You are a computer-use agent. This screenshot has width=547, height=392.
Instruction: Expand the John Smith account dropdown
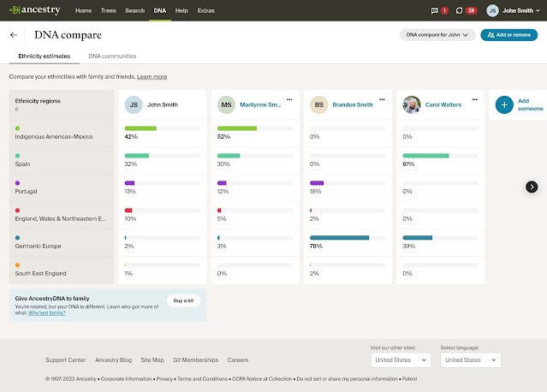point(520,11)
